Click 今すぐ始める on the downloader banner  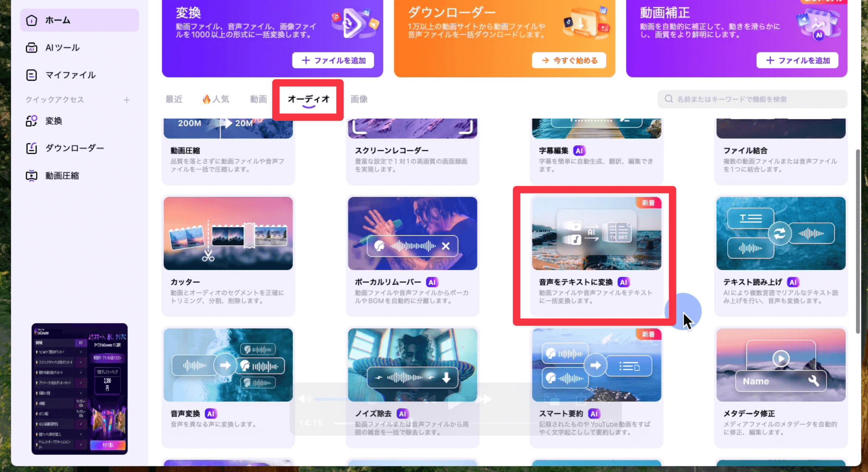click(569, 60)
